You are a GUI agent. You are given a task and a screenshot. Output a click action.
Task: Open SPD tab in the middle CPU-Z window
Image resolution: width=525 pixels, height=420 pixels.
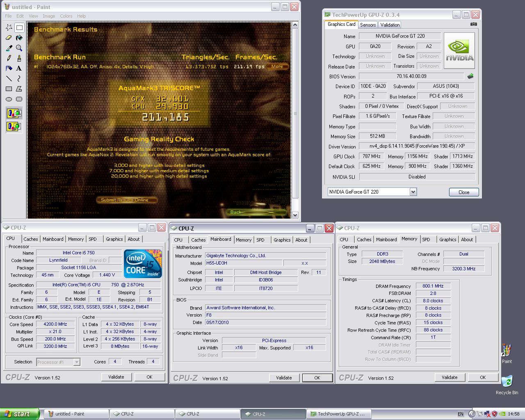tap(260, 240)
